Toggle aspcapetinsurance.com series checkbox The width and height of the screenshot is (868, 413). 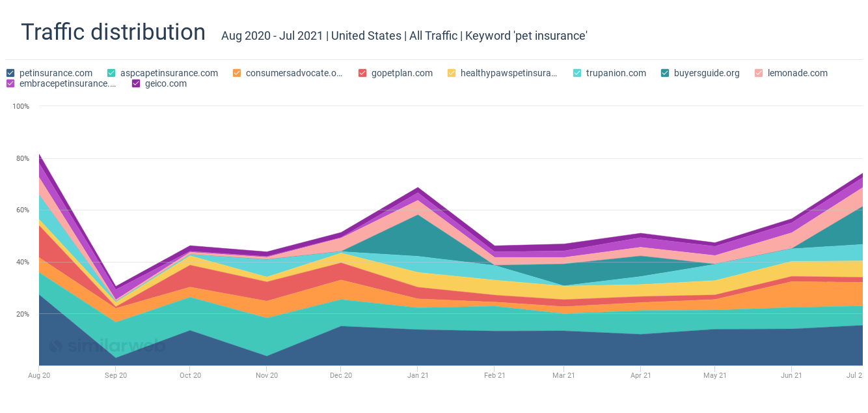point(111,73)
